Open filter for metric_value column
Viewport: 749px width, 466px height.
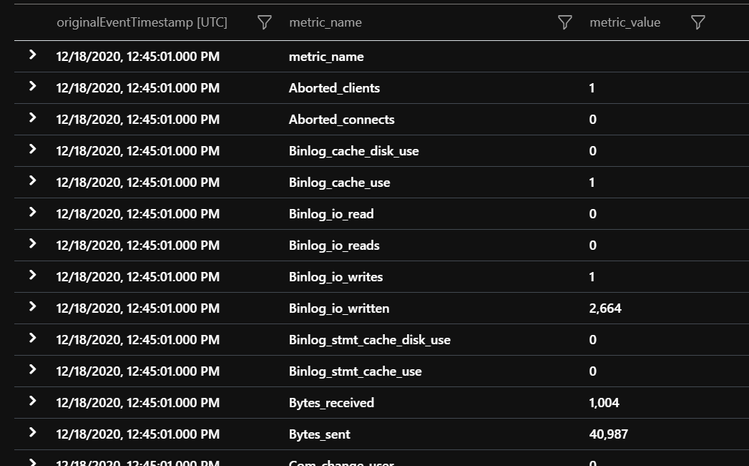click(x=698, y=22)
